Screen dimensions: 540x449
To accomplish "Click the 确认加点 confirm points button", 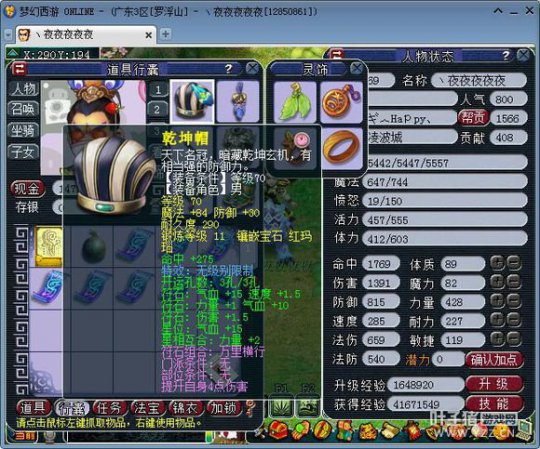I will click(x=494, y=360).
